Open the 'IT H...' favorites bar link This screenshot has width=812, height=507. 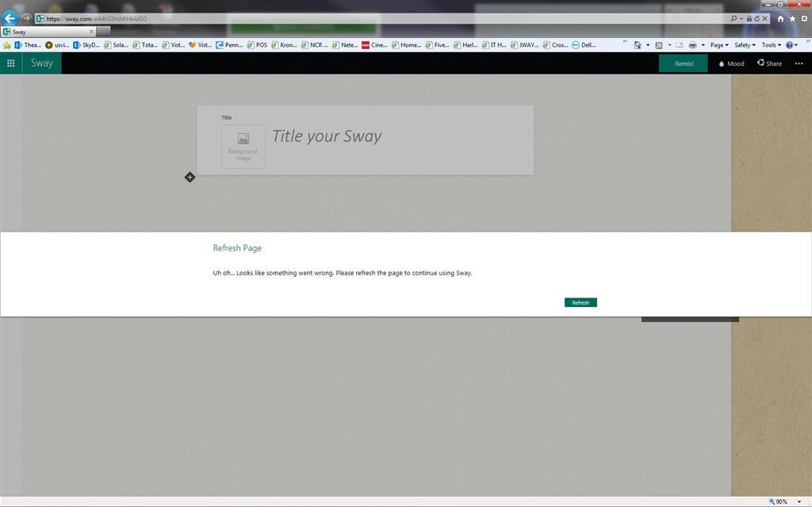pos(494,45)
